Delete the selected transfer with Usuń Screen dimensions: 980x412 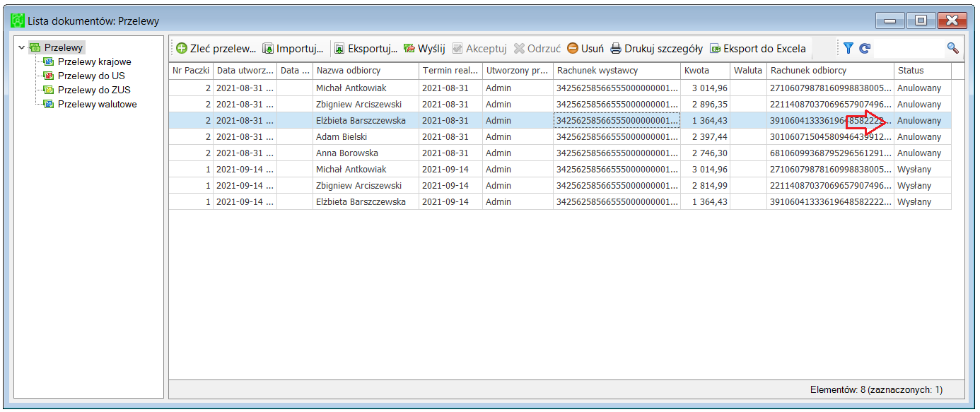(585, 49)
